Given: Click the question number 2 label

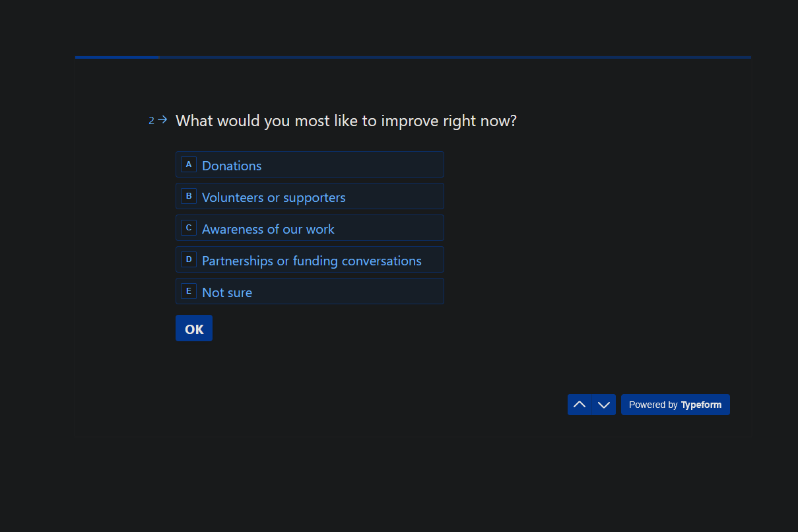Looking at the screenshot, I should tap(151, 121).
